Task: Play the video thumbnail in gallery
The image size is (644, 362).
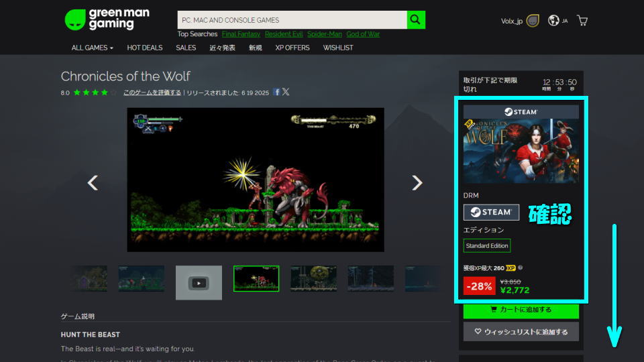Action: click(x=199, y=282)
